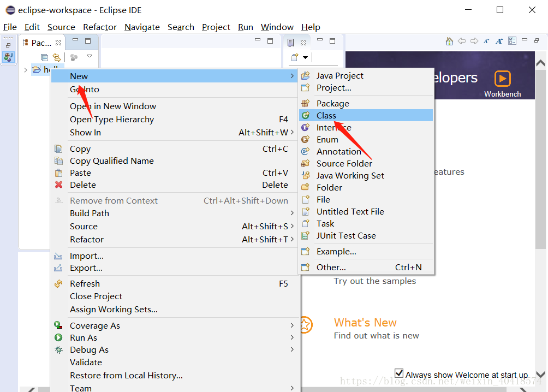The width and height of the screenshot is (548, 392).
Task: Open the Navigate menu
Action: pyautogui.click(x=142, y=27)
